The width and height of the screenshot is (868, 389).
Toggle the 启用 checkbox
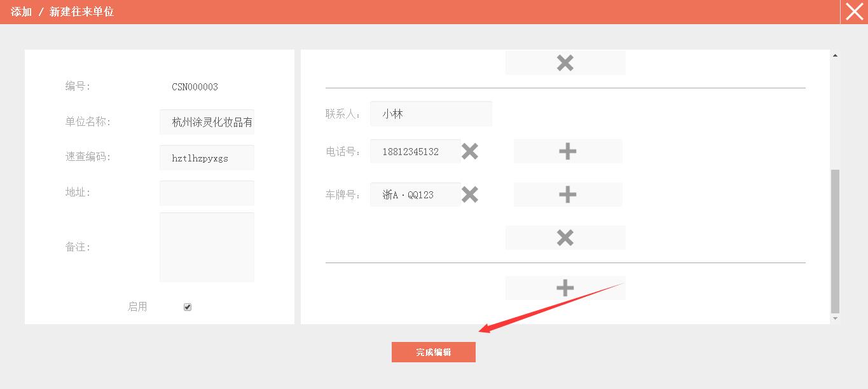tap(188, 307)
